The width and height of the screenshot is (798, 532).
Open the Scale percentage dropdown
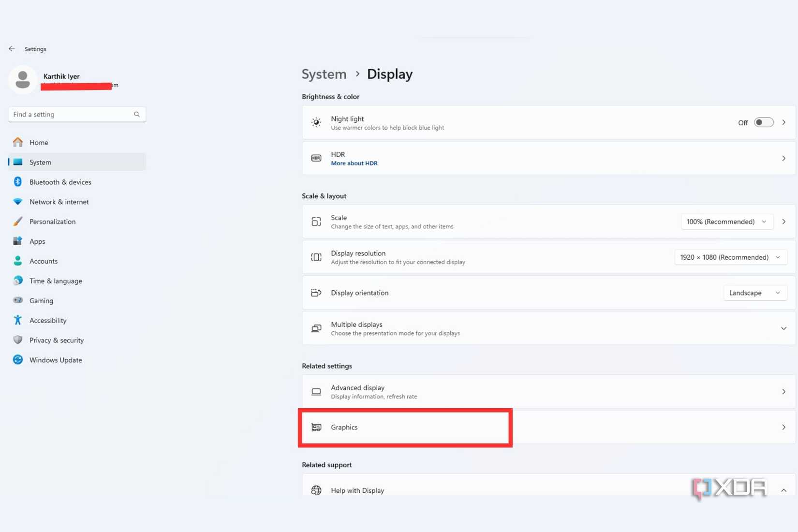click(726, 222)
